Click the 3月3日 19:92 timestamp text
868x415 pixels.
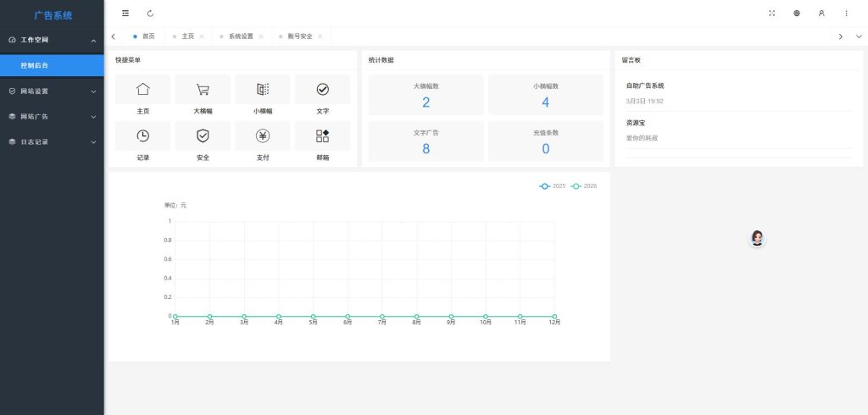point(645,102)
